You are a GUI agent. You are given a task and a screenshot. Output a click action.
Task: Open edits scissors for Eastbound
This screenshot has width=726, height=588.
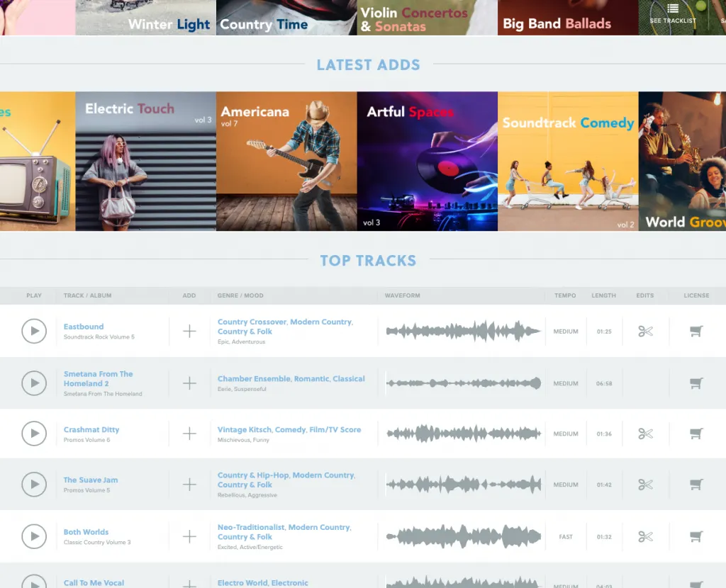(645, 332)
